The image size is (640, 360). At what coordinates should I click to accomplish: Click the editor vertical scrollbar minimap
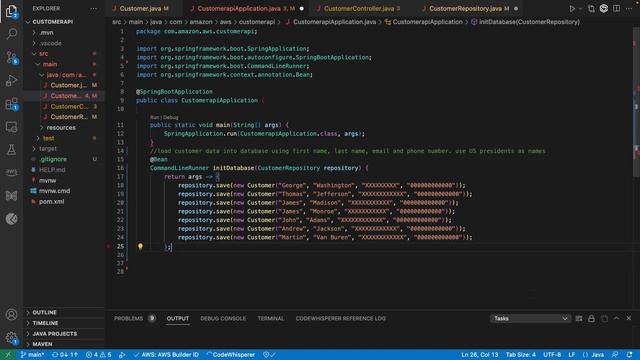636,102
